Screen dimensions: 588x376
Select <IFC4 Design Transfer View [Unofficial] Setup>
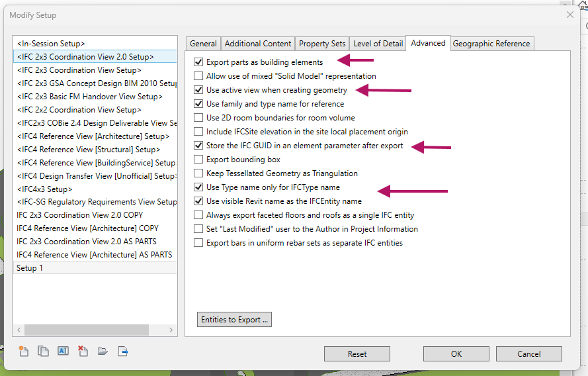[95, 175]
